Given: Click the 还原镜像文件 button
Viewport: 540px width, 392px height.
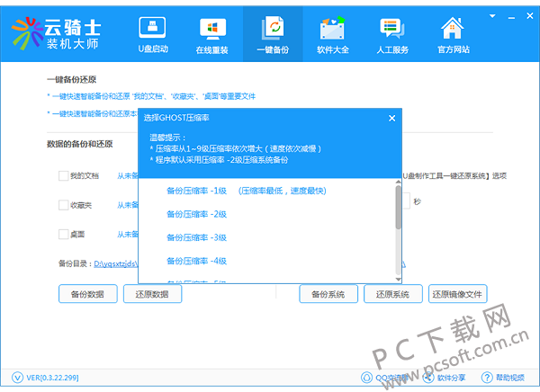Looking at the screenshot, I should [x=457, y=294].
